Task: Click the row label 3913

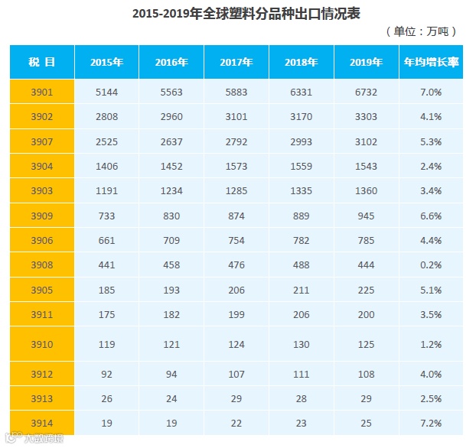Action: (x=42, y=398)
